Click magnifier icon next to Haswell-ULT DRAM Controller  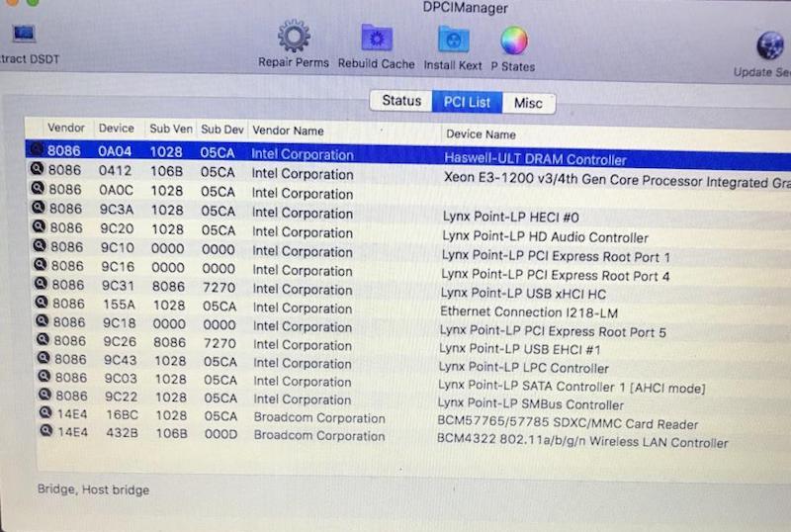coord(38,154)
